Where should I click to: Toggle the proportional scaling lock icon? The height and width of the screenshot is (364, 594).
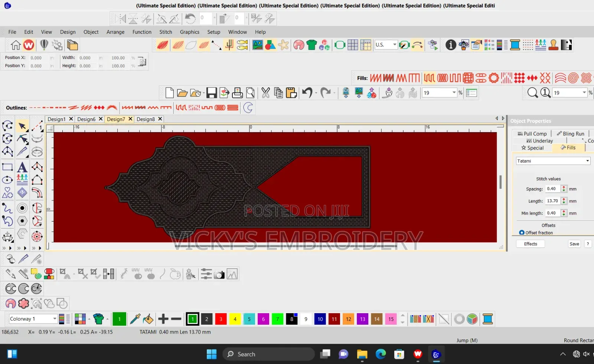(x=142, y=62)
